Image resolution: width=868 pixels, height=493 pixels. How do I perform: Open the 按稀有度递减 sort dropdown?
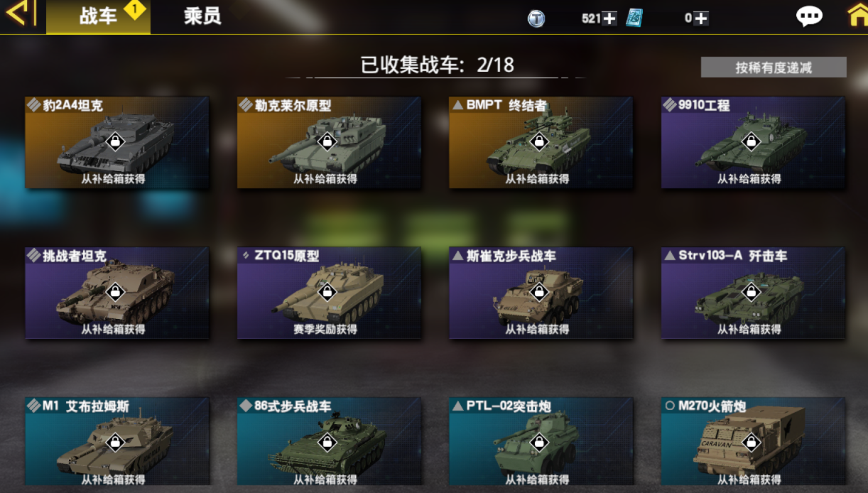pyautogui.click(x=774, y=67)
